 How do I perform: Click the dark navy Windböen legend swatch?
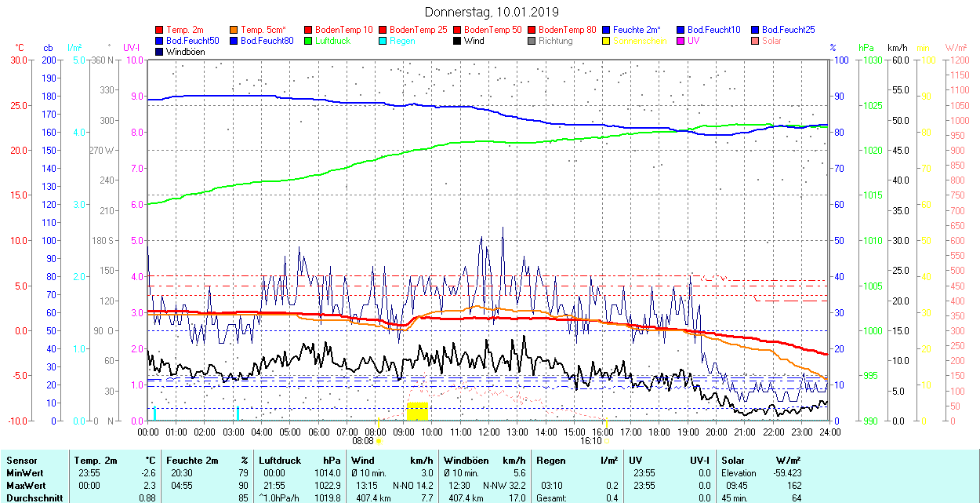(160, 52)
